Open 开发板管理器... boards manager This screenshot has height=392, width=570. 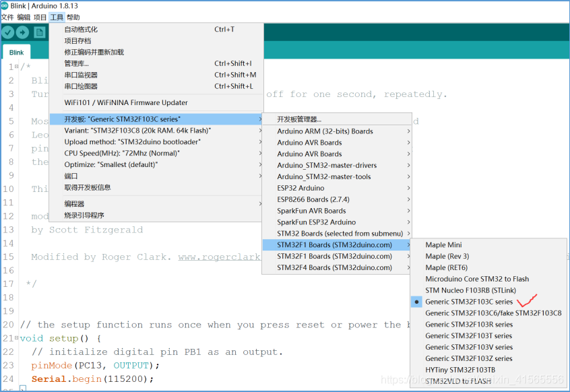coord(337,119)
